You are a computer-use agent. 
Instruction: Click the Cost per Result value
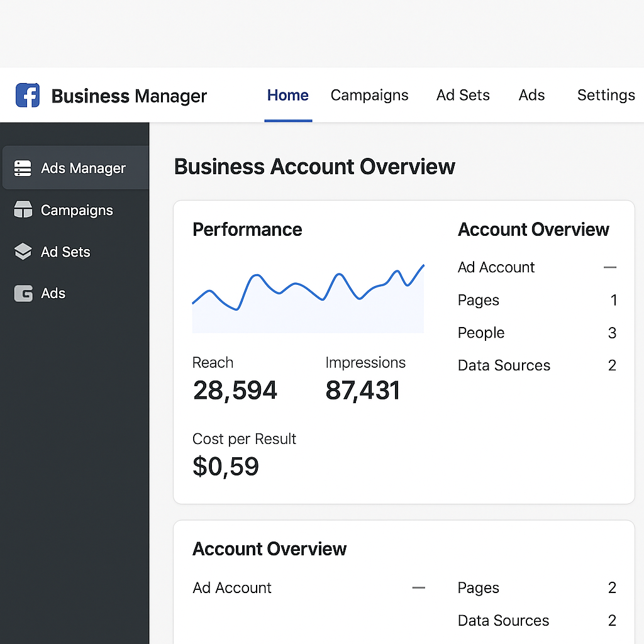click(x=225, y=467)
